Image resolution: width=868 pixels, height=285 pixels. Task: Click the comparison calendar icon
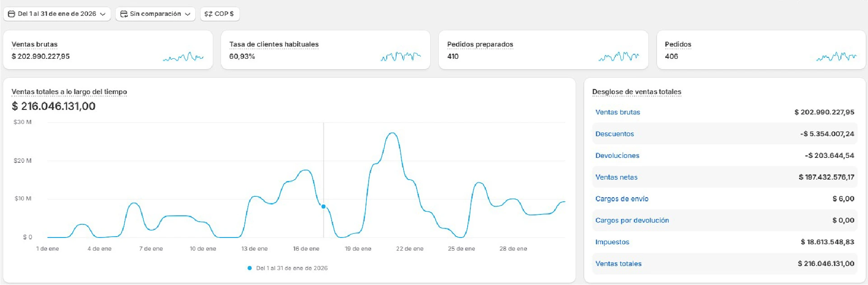123,14
